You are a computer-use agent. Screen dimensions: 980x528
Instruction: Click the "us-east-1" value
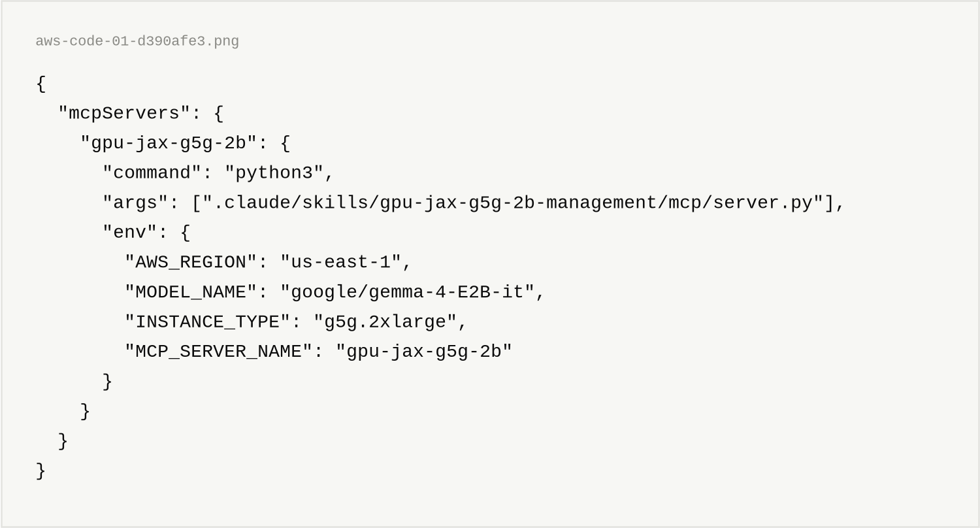tap(340, 262)
